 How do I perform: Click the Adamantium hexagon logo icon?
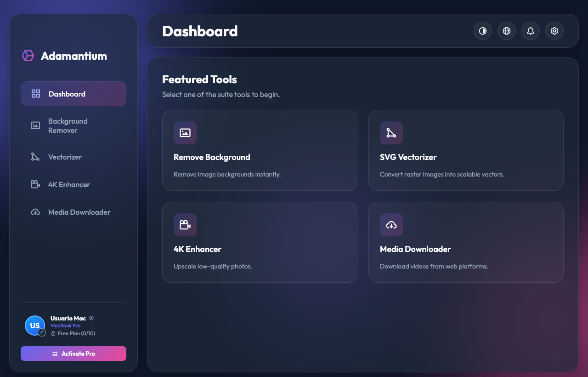pos(28,56)
